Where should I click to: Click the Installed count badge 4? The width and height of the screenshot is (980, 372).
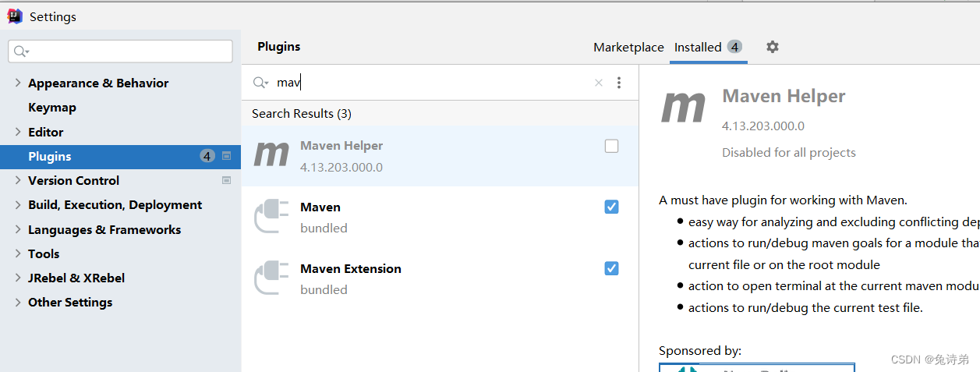734,47
